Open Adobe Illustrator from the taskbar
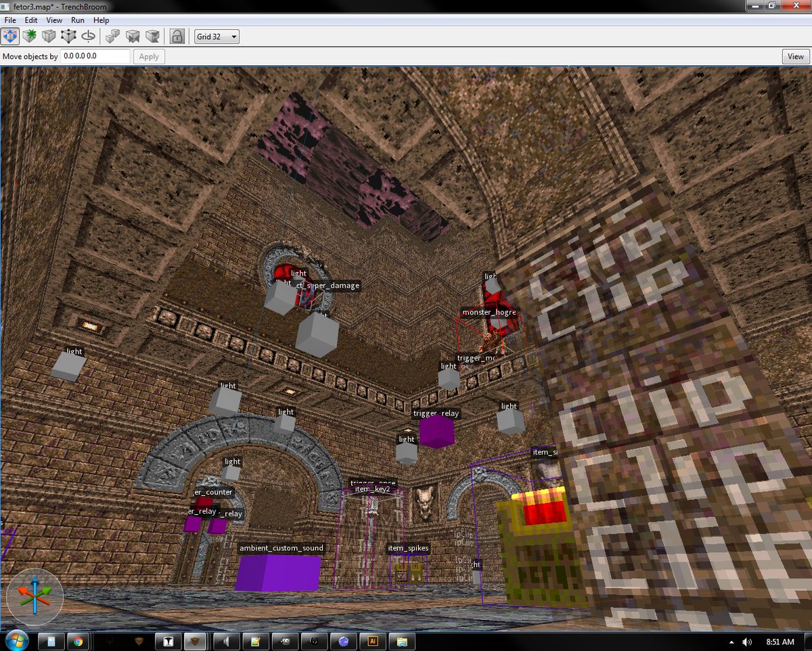This screenshot has height=651, width=812. point(372,641)
